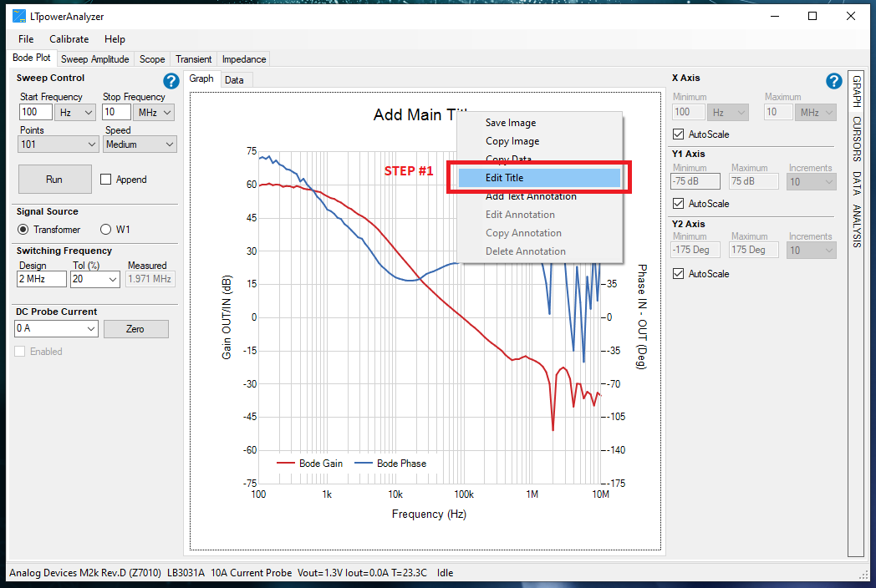Open the Calibrate menu
Viewport: 876px width, 588px height.
coord(69,39)
